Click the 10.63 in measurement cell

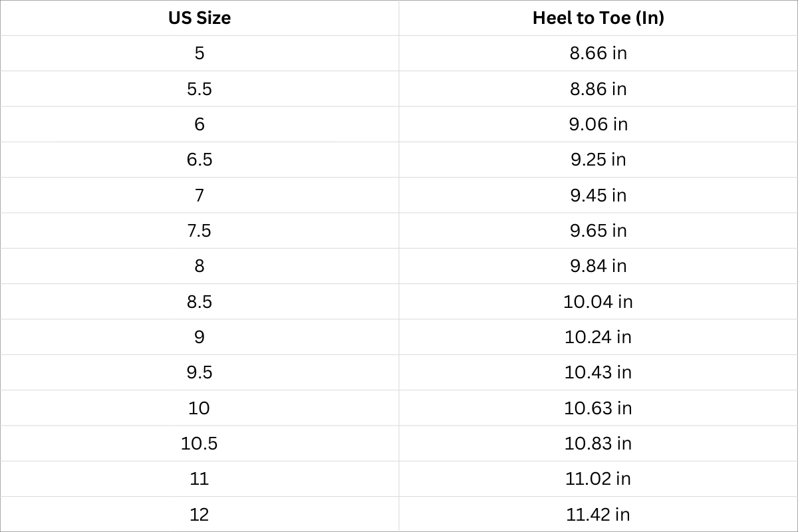[x=598, y=408]
